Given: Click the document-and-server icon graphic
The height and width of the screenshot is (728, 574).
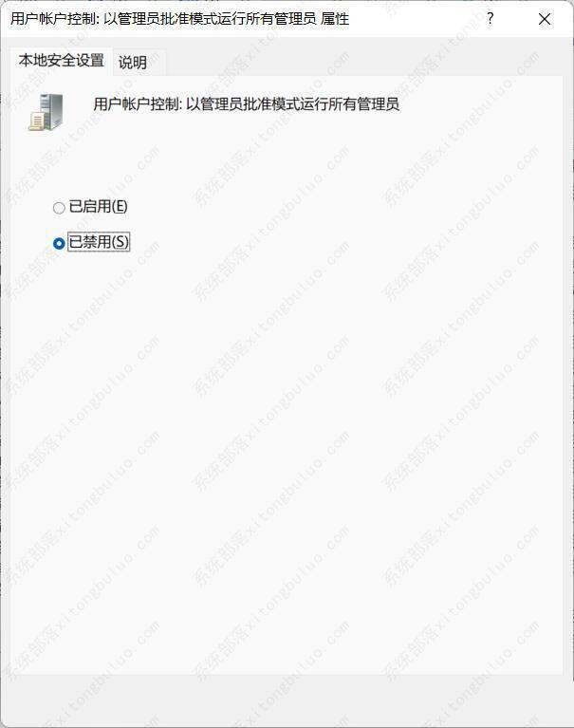Looking at the screenshot, I should [46, 112].
